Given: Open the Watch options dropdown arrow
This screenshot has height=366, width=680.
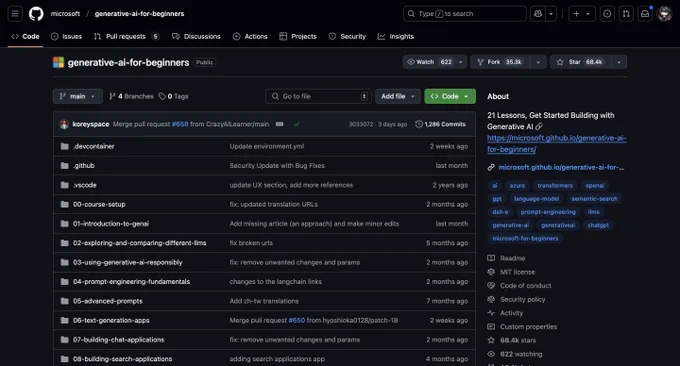Looking at the screenshot, I should click(x=461, y=62).
